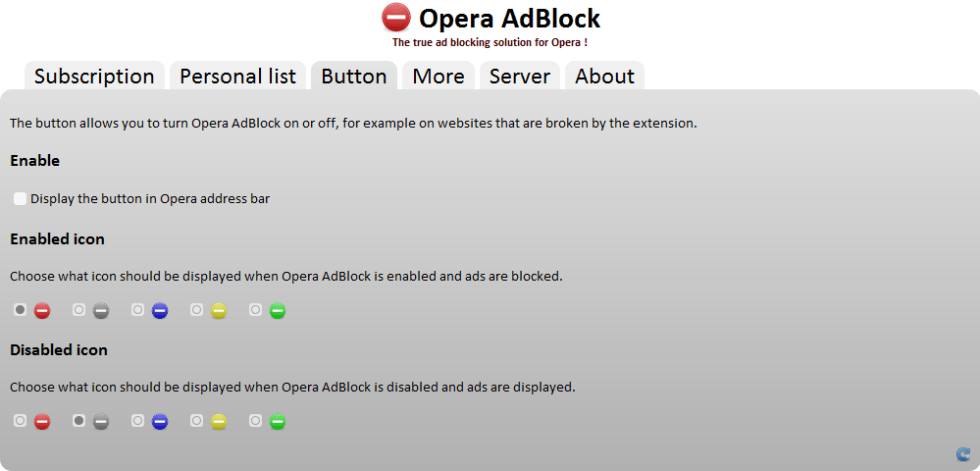Open the Personal list tab
The image size is (980, 471).
(237, 77)
